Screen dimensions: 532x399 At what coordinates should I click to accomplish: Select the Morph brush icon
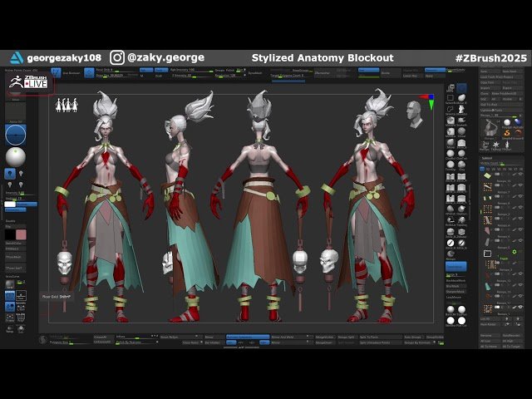[x=451, y=253]
